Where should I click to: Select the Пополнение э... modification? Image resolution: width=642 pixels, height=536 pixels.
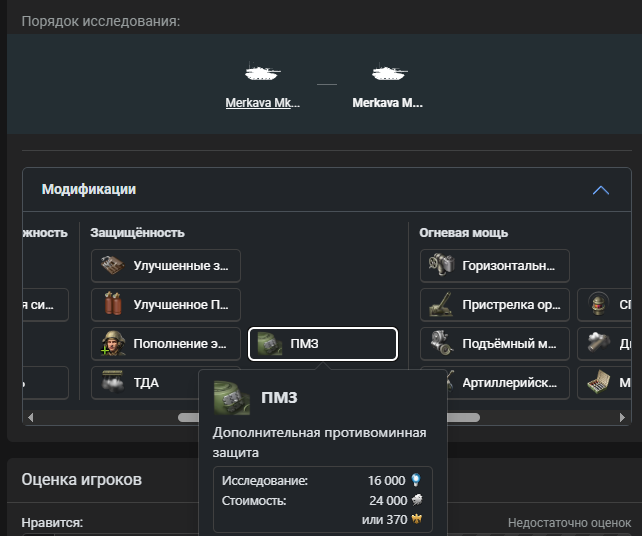click(166, 344)
